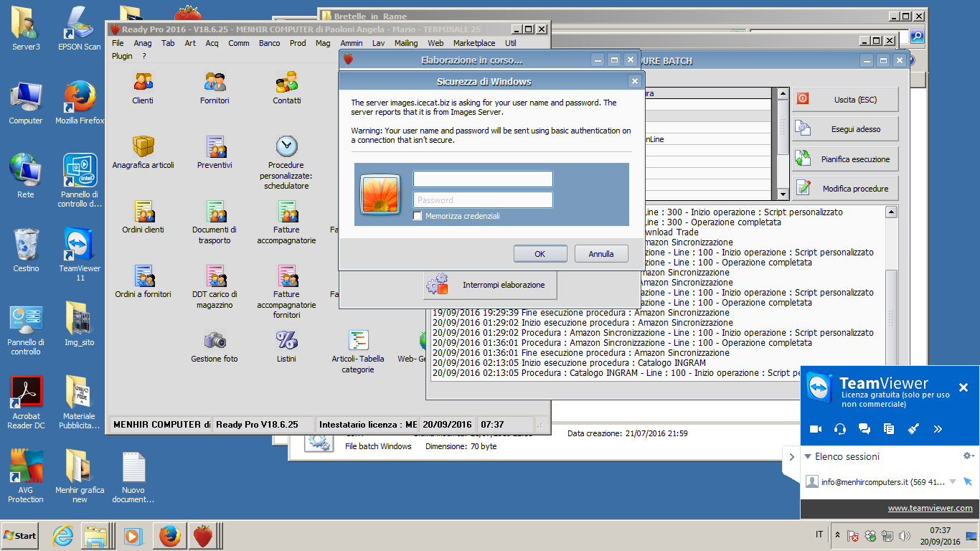Open the www.teamviewer.com link
The height and width of the screenshot is (551, 980).
point(930,508)
